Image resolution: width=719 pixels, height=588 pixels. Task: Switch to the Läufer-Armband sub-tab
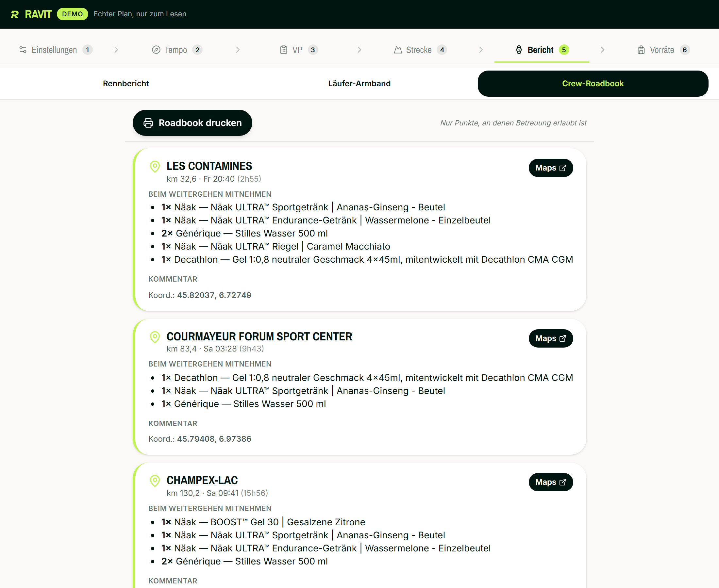359,84
